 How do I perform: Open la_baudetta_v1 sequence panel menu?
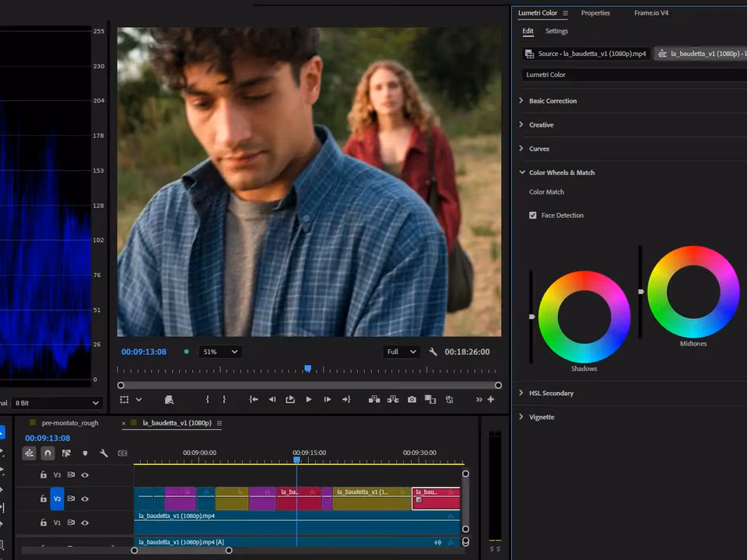coord(219,423)
